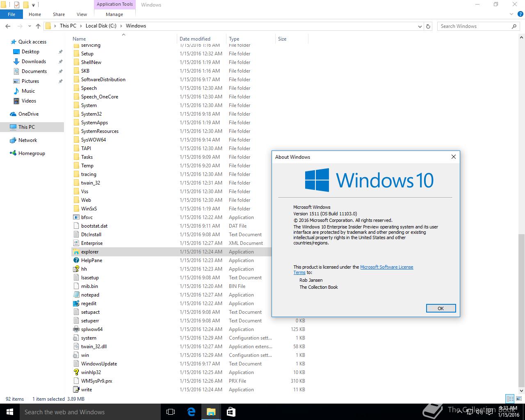This screenshot has height=420, width=525.
Task: Expand the address bar history dropdown
Action: [x=420, y=26]
